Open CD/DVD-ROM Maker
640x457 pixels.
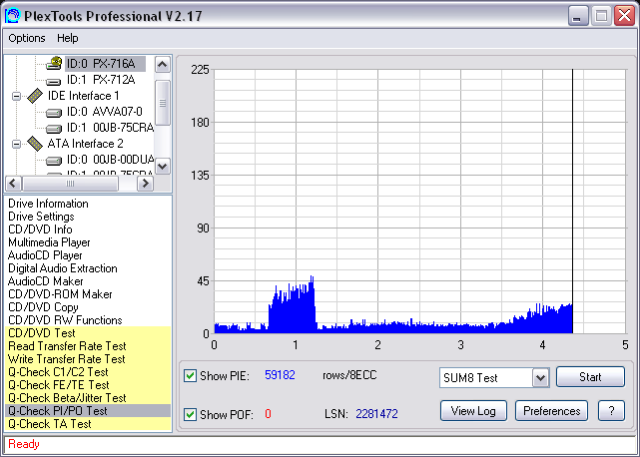click(x=60, y=294)
